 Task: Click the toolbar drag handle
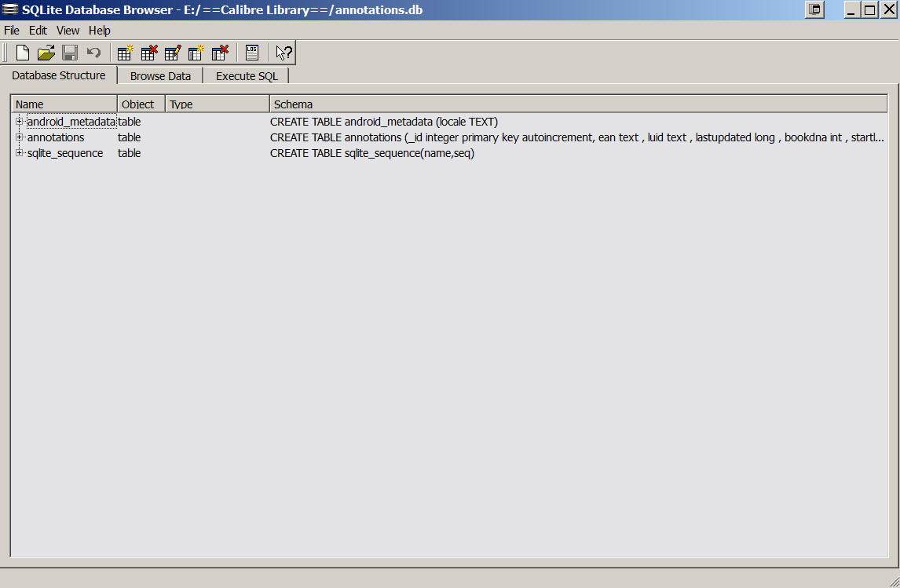pyautogui.click(x=5, y=53)
